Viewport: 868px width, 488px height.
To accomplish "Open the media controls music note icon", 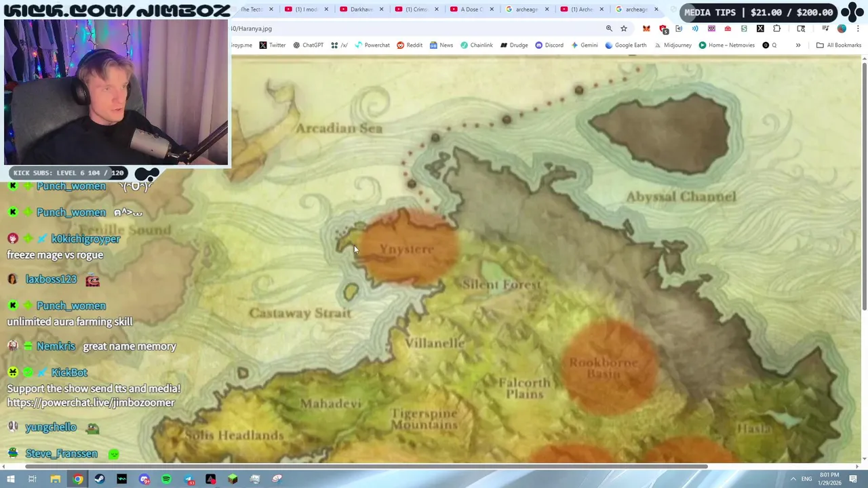I will point(825,28).
